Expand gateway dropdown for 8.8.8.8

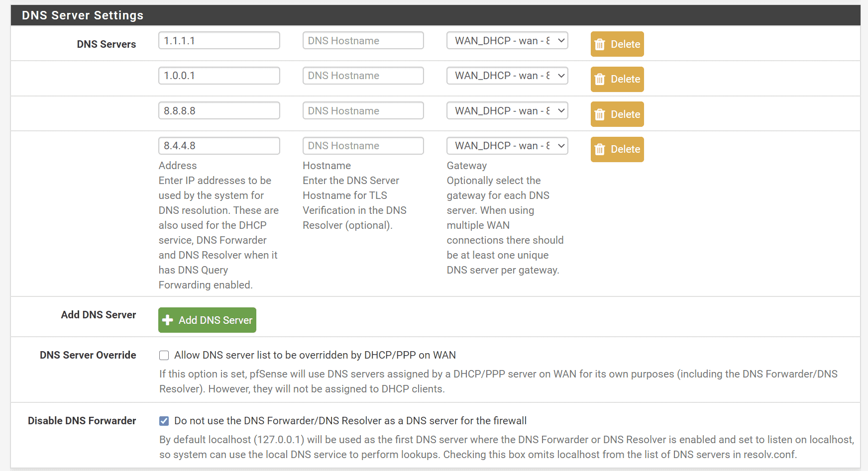(x=507, y=111)
